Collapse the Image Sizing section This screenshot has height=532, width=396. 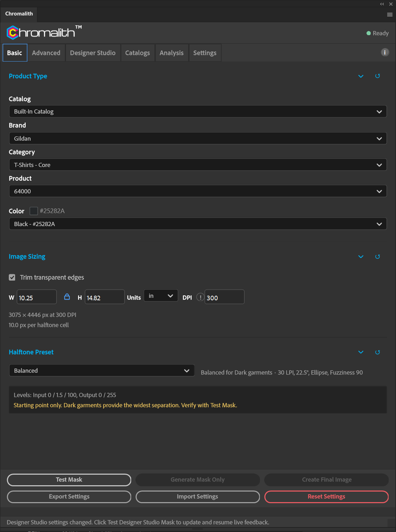tap(361, 257)
